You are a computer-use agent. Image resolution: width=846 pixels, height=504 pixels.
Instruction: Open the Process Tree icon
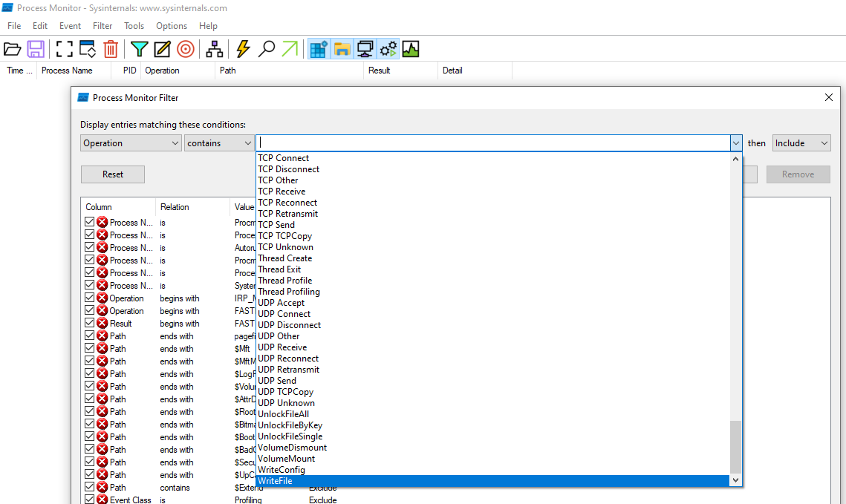click(x=215, y=50)
